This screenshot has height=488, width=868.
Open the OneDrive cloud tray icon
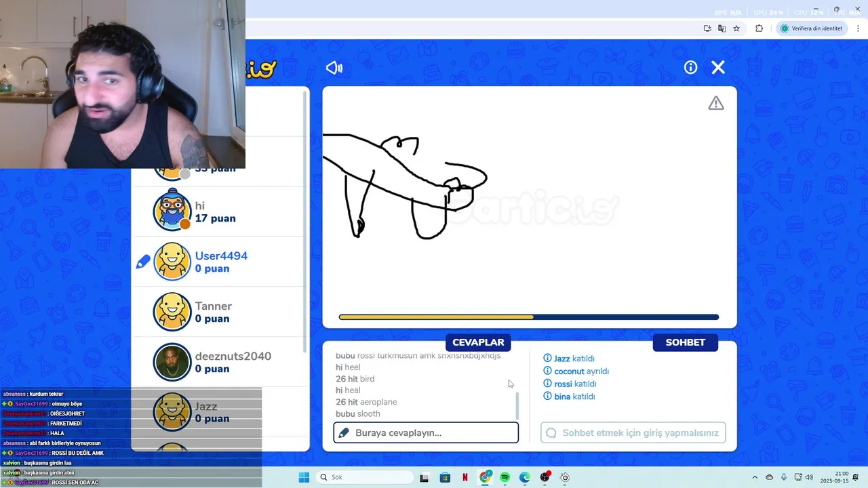[769, 477]
